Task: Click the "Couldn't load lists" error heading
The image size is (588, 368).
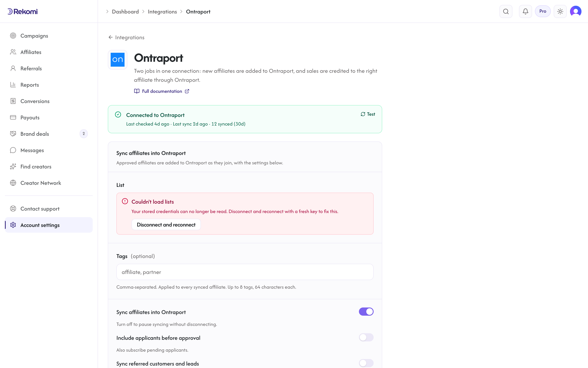Action: tap(153, 202)
